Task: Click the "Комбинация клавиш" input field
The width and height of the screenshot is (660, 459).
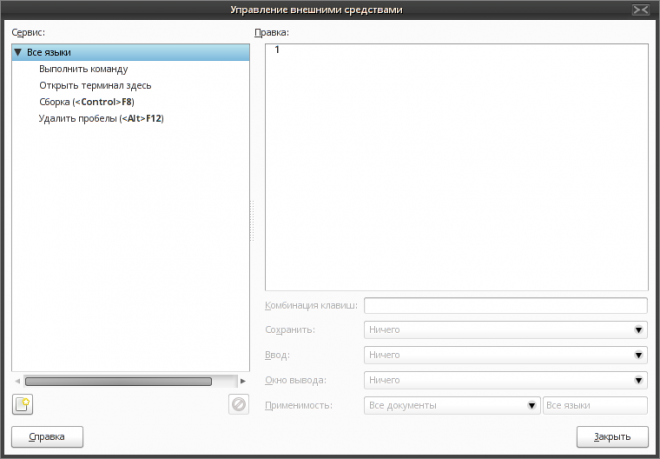Action: [x=505, y=305]
